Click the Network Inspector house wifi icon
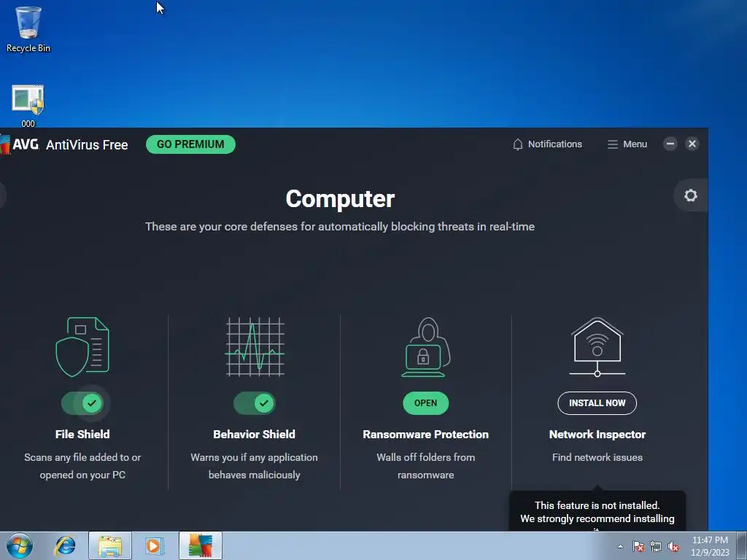The height and width of the screenshot is (560, 747). (x=597, y=346)
